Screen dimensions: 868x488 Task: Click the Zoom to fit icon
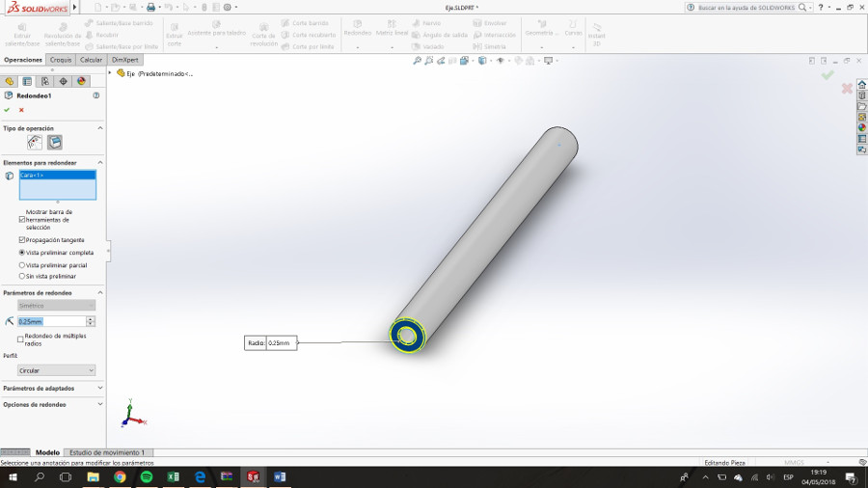point(417,61)
